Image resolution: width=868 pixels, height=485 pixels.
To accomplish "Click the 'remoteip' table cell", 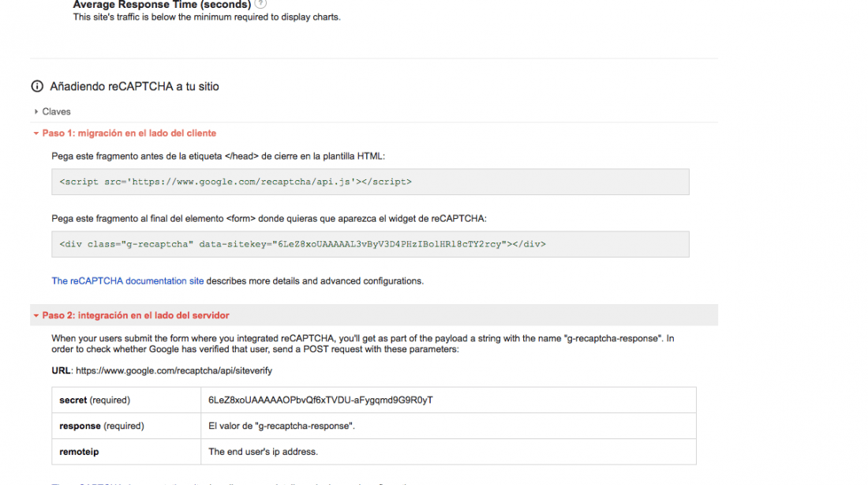I will click(126, 452).
